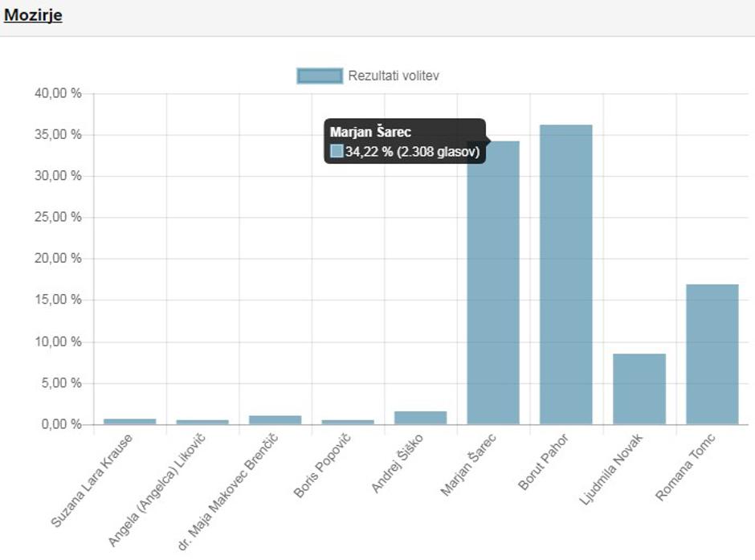Image resolution: width=755 pixels, height=560 pixels.
Task: Click the dr. Maja Makovec Brenčič bar
Action: (275, 419)
